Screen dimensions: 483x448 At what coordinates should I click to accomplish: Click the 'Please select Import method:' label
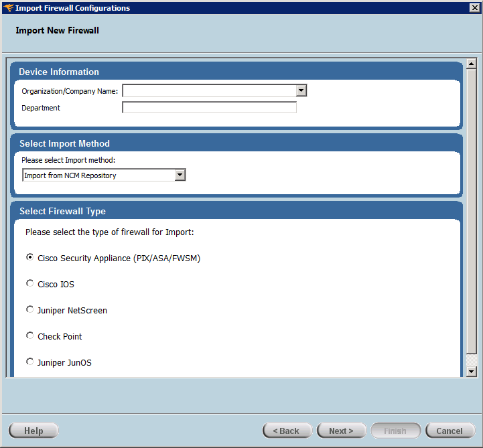[68, 160]
